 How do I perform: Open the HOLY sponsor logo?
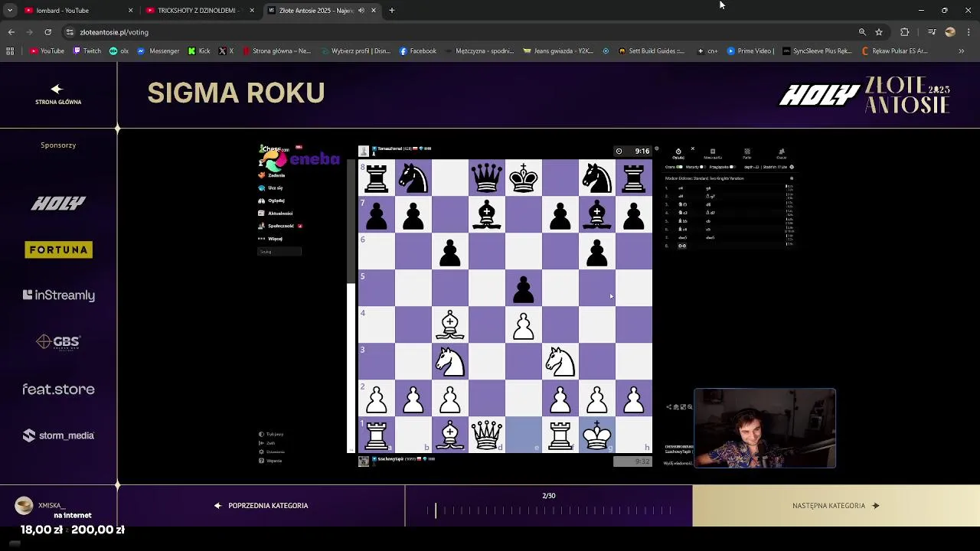pos(58,204)
